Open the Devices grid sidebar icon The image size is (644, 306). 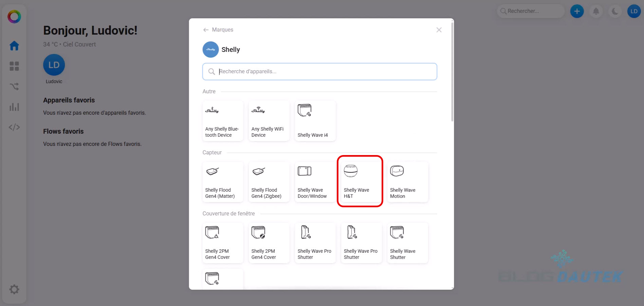click(x=14, y=66)
